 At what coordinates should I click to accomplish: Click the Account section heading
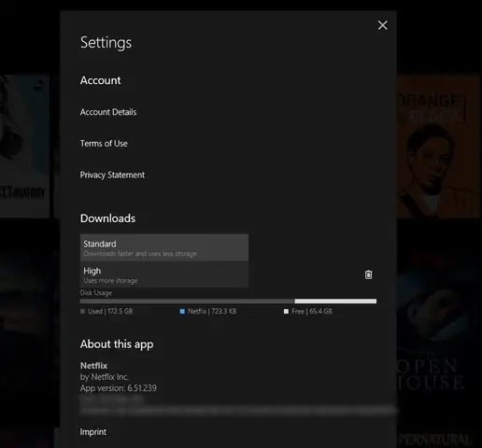coord(100,80)
